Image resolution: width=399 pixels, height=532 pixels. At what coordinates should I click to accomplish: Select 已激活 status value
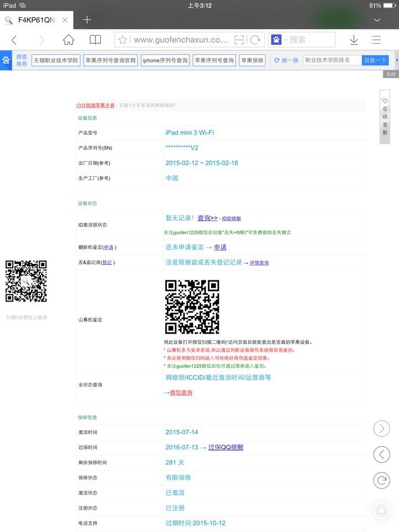[x=175, y=493]
